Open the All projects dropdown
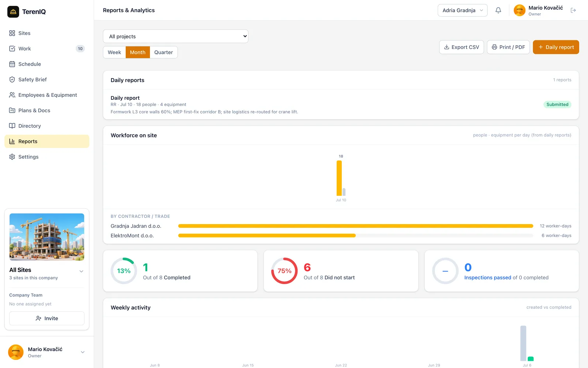Image resolution: width=588 pixels, height=368 pixels. (176, 36)
